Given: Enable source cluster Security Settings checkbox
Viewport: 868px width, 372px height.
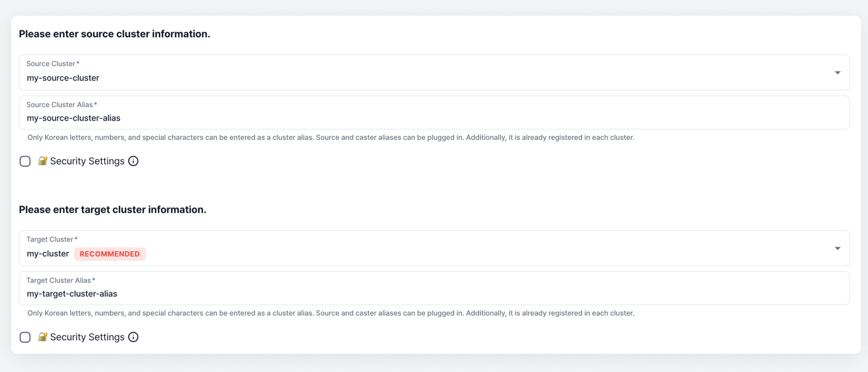Looking at the screenshot, I should tap(25, 161).
